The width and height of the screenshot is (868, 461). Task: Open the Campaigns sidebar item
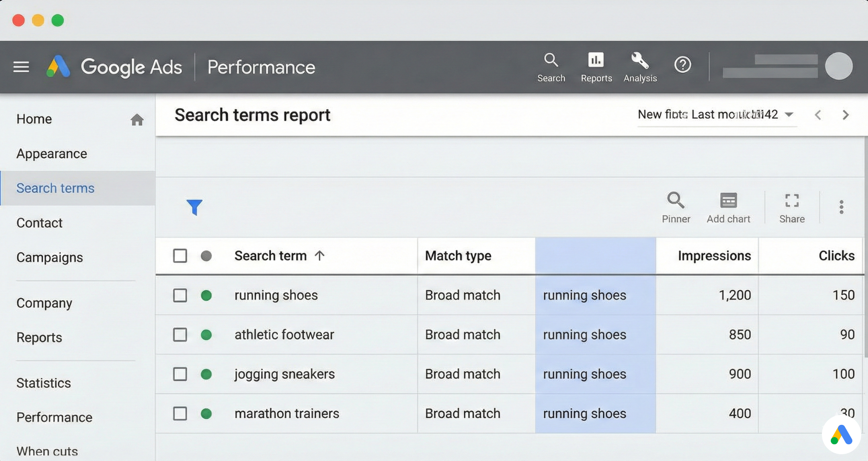[x=49, y=258]
